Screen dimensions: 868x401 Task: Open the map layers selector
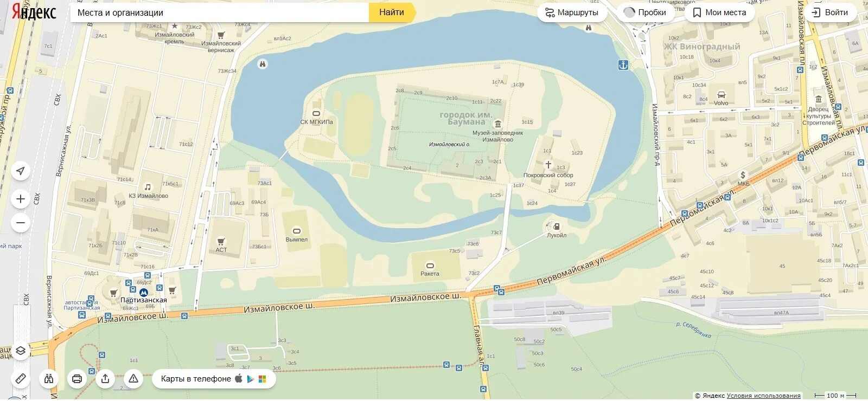tap(21, 351)
